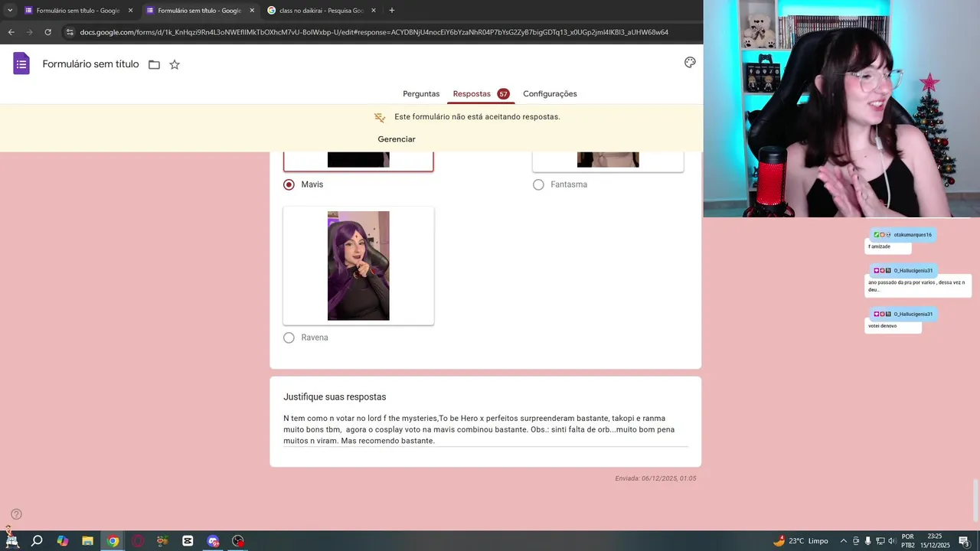Screen dimensions: 980x551
Task: Open the tab search dropdown arrow
Action: [x=10, y=11]
